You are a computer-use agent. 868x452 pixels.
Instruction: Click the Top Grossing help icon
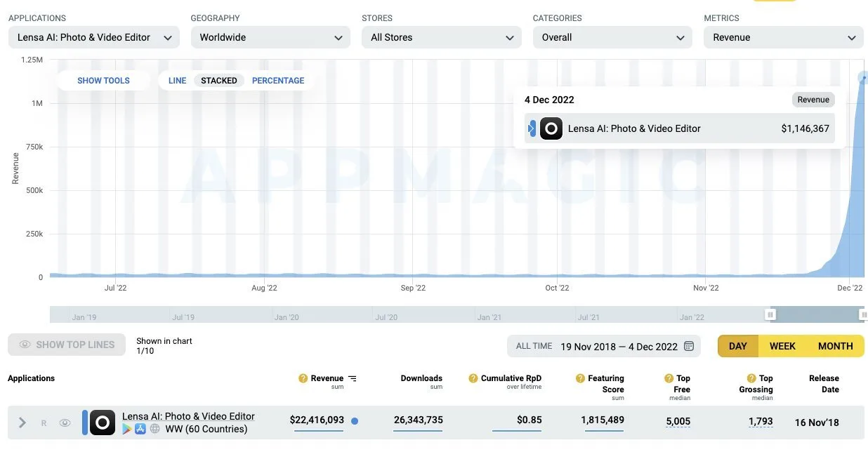coord(751,378)
